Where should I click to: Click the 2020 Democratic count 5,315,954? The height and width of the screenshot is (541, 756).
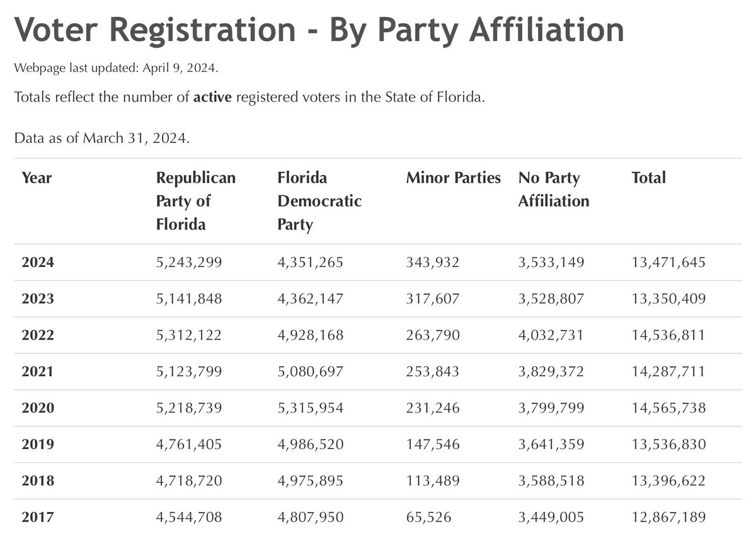coord(311,409)
